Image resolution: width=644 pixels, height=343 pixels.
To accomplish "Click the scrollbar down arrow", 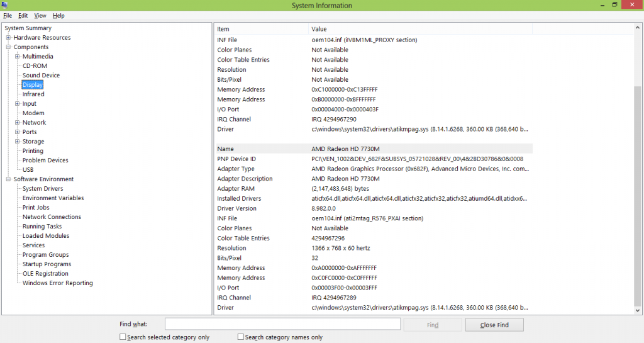I will point(638,310).
